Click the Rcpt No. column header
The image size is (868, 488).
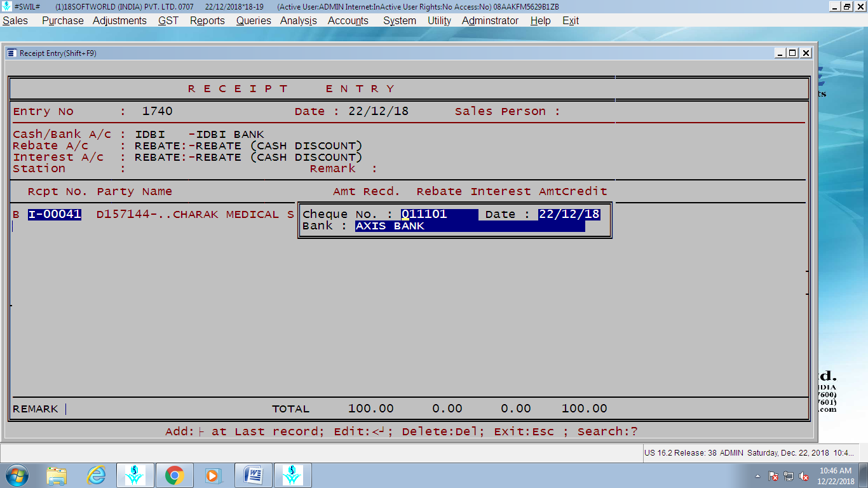[58, 191]
